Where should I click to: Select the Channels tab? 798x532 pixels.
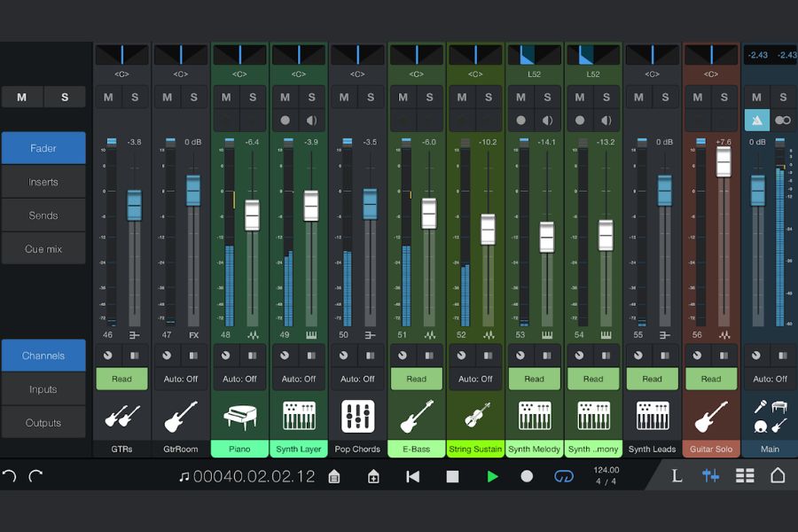[x=43, y=356]
